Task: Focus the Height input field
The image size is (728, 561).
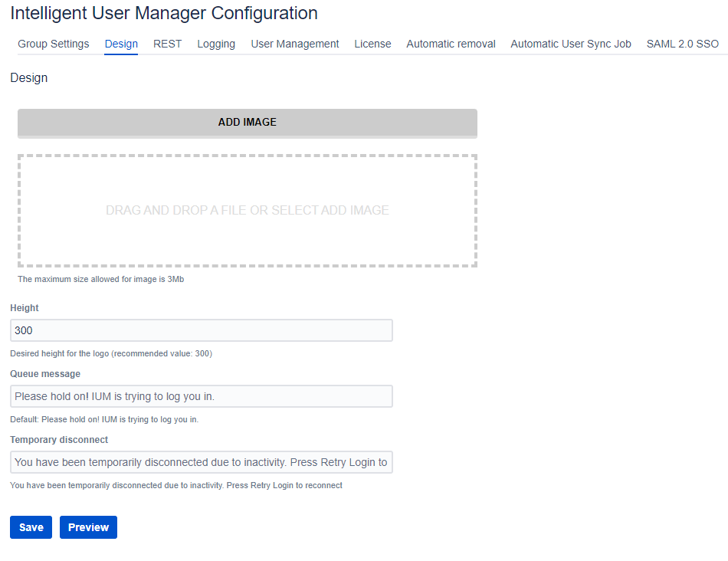Action: click(x=201, y=330)
